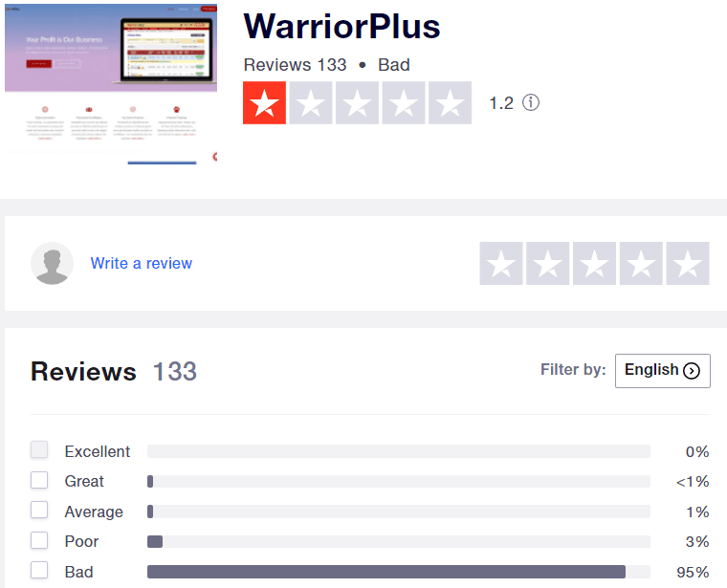Click the Poor rating bar at 3%
Viewport: 727px width, 588px height.
point(399,542)
